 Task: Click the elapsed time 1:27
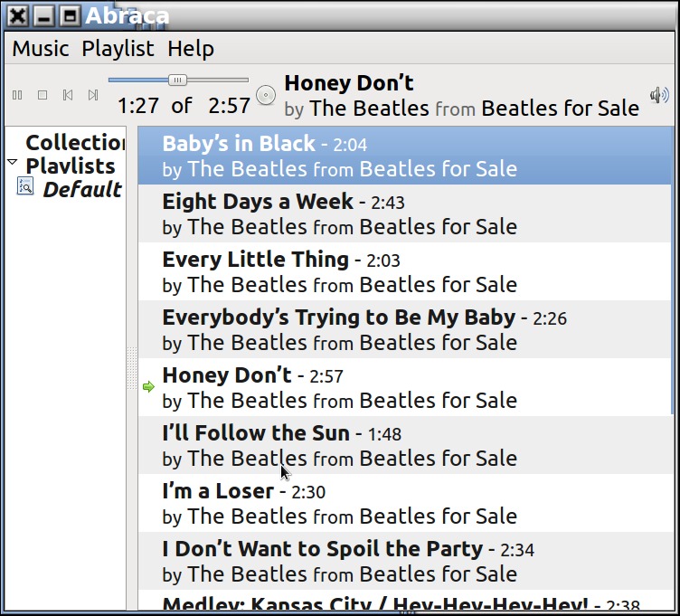138,106
